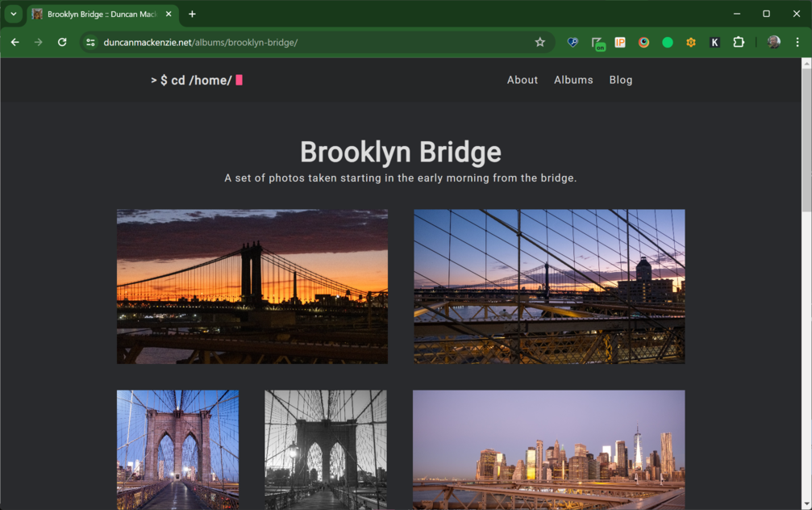The image size is (812, 510).
Task: Click the blue heart key extension icon
Action: 573,42
